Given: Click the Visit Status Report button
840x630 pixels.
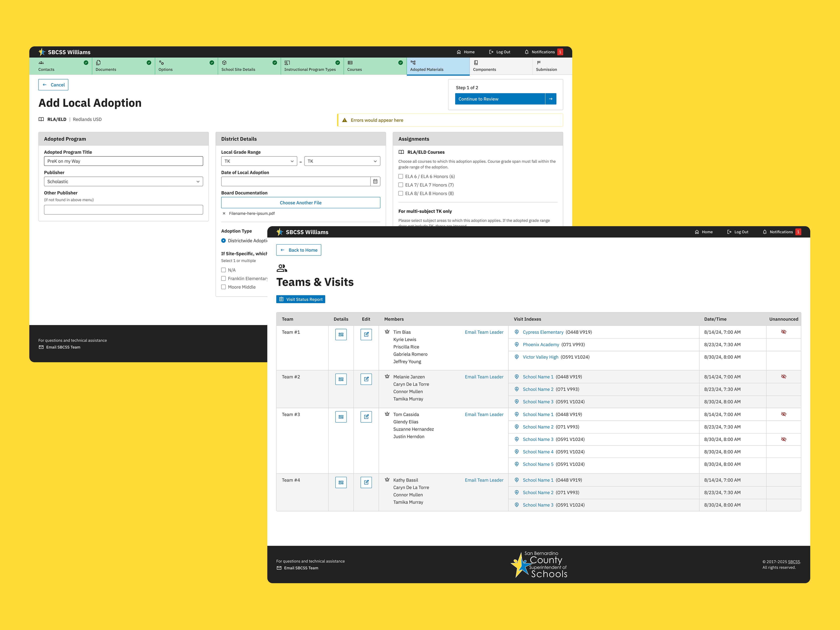Looking at the screenshot, I should [x=300, y=299].
